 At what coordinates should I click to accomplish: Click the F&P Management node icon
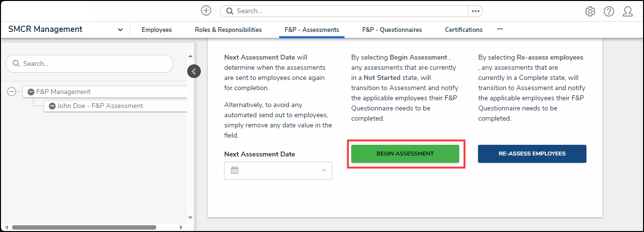click(31, 92)
